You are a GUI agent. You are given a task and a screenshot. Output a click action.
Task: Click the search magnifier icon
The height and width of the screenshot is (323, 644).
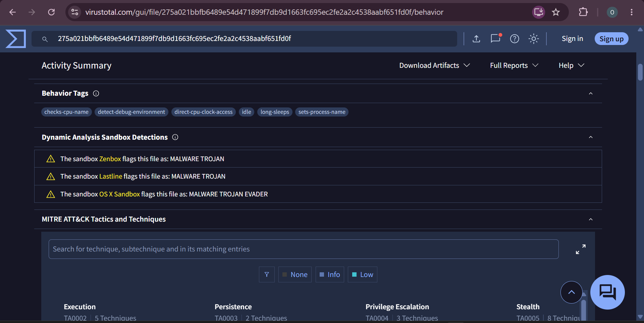click(45, 39)
